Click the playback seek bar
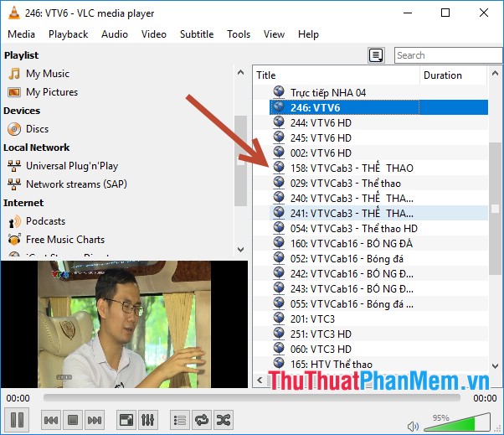The width and height of the screenshot is (504, 435). [252, 398]
